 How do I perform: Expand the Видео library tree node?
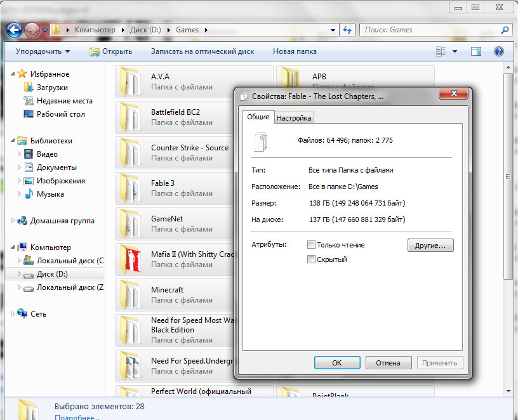pos(19,154)
